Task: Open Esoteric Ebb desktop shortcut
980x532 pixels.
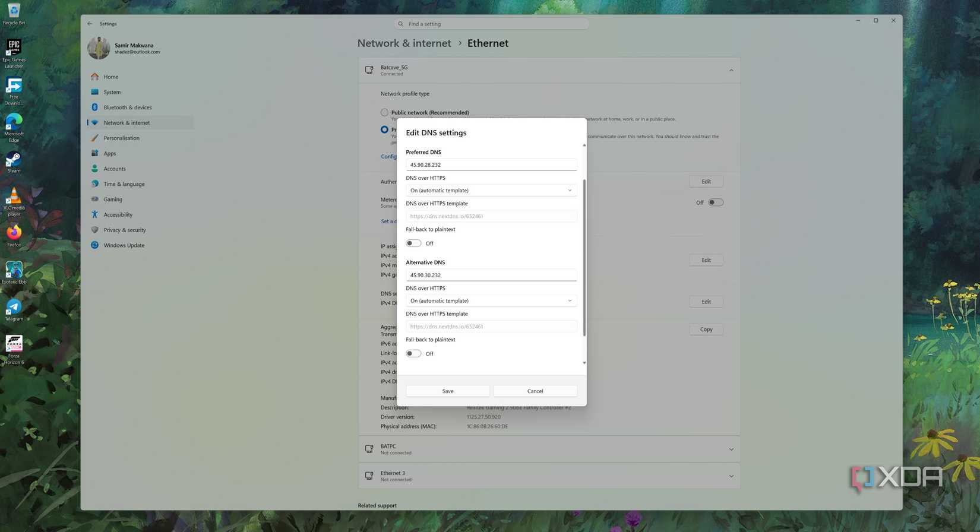Action: [14, 273]
